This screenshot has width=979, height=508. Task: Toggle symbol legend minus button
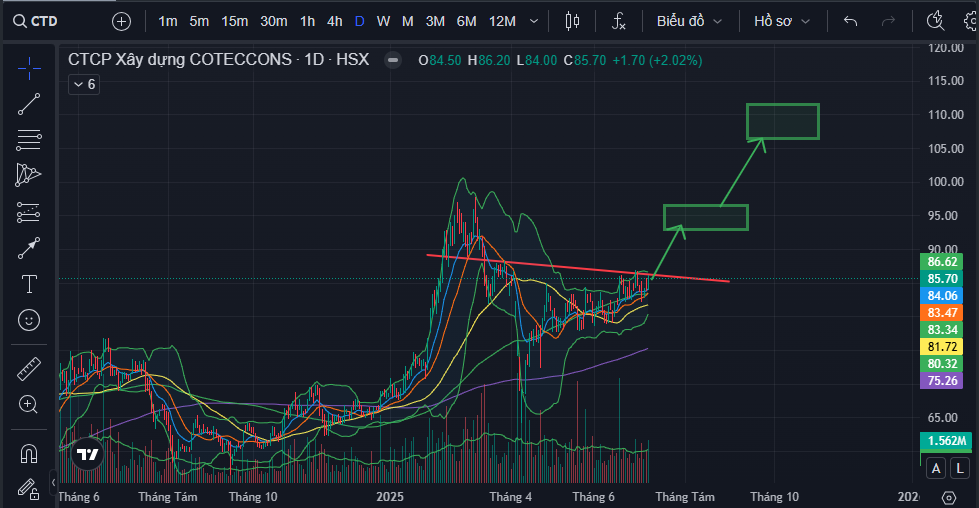(x=393, y=60)
